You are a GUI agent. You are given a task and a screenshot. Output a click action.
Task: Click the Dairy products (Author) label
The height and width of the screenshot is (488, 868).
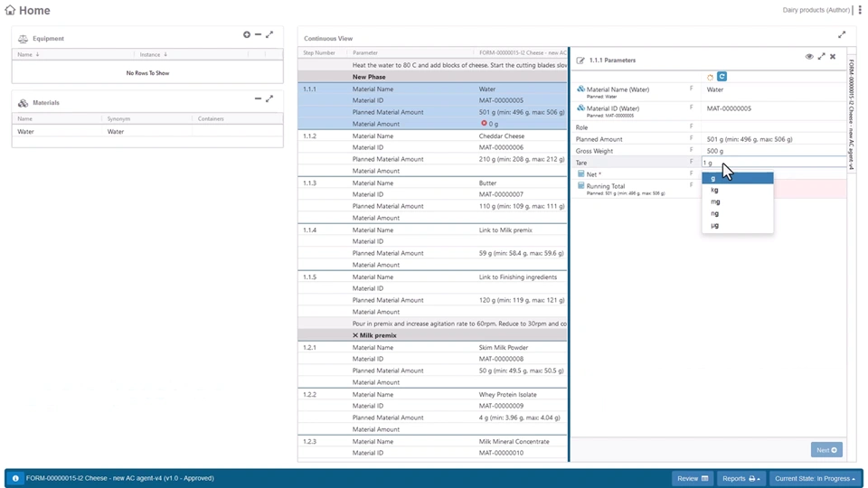point(816,10)
